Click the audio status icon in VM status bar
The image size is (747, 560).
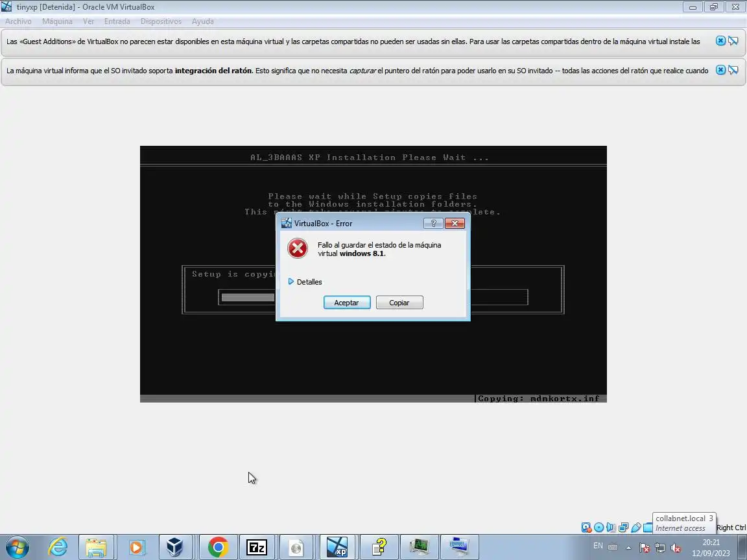(x=611, y=527)
